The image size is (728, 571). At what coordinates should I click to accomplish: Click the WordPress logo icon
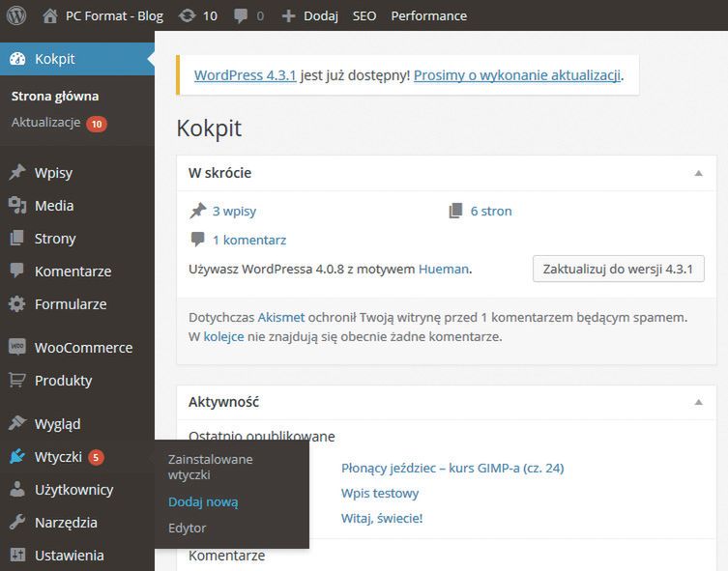click(x=16, y=15)
